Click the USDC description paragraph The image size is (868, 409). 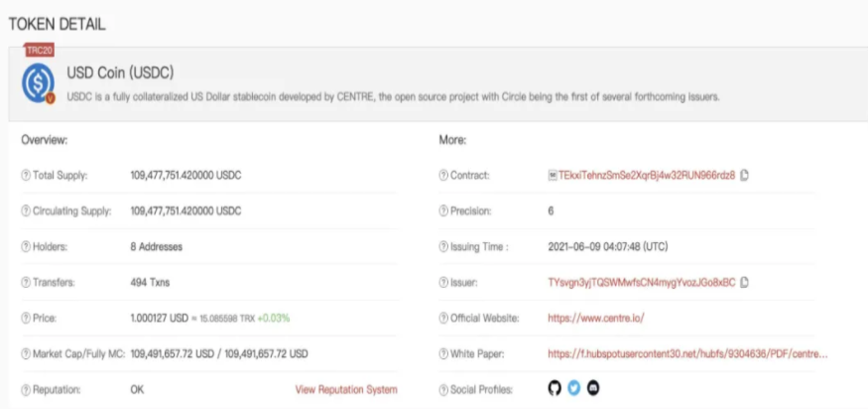coord(393,96)
